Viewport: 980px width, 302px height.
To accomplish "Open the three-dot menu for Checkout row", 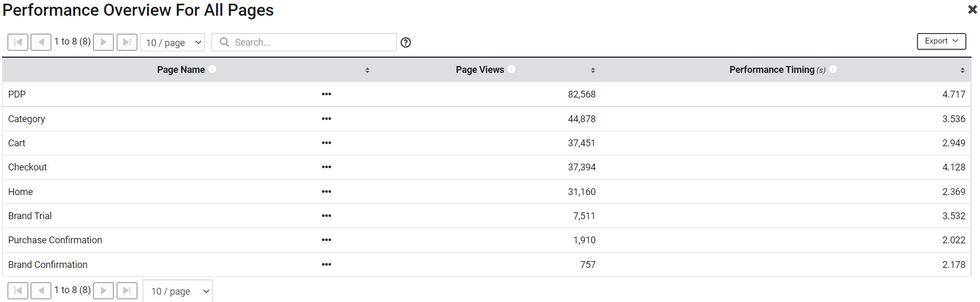I will (x=326, y=167).
